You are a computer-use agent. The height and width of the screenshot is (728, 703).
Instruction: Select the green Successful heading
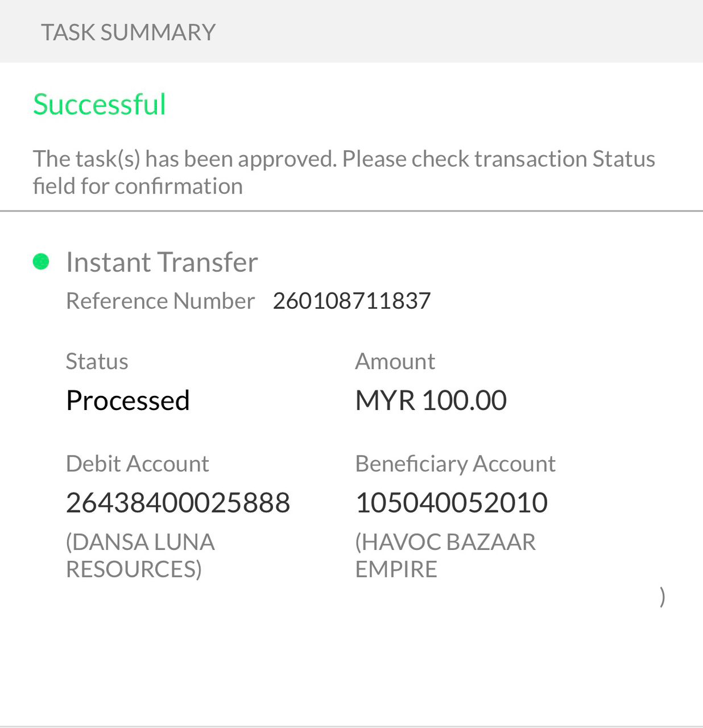(x=100, y=105)
